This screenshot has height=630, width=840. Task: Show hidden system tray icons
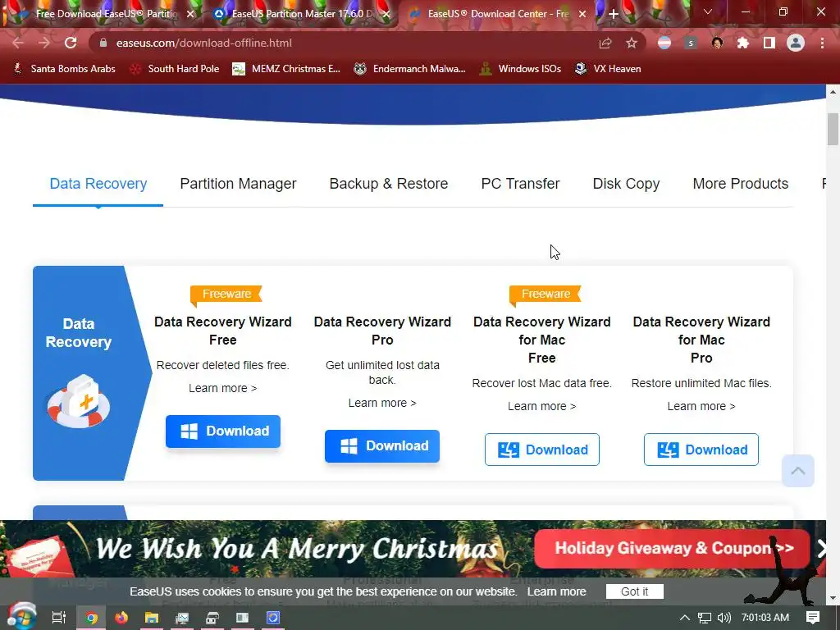[x=685, y=618]
